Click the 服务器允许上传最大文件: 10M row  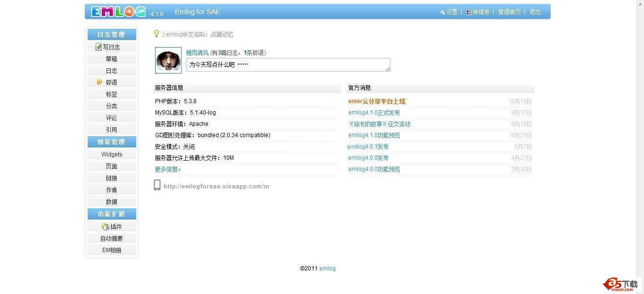tap(247, 158)
